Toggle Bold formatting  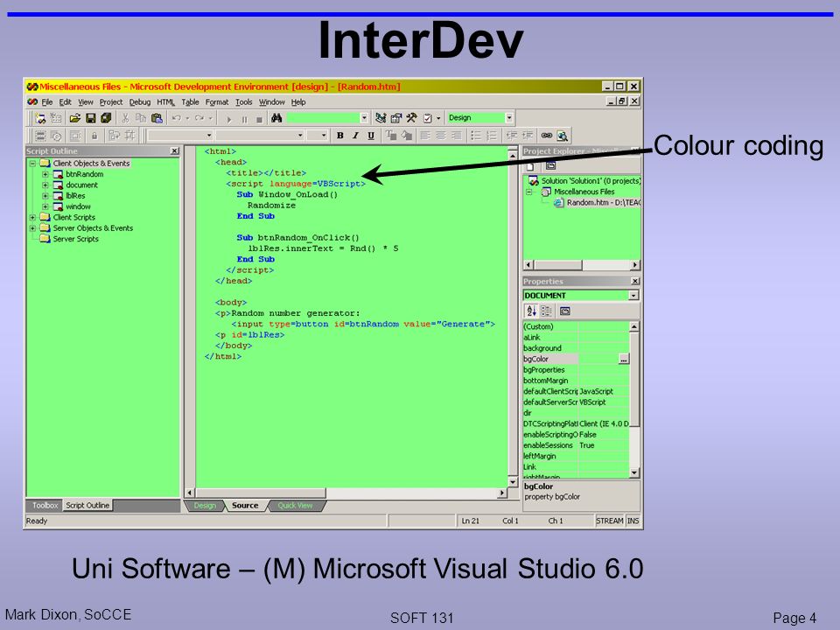(339, 136)
